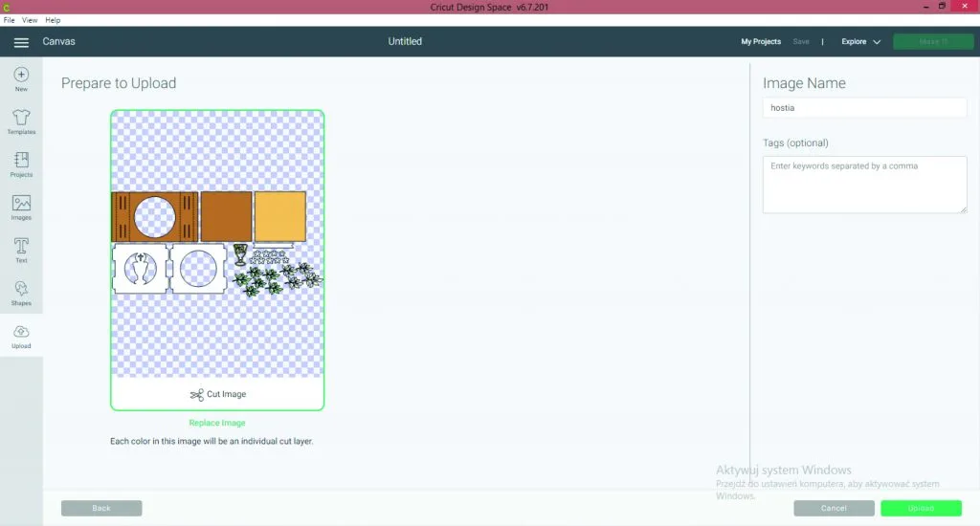Screen dimensions: 980x526
Task: Open the Help menu
Action: [x=53, y=20]
